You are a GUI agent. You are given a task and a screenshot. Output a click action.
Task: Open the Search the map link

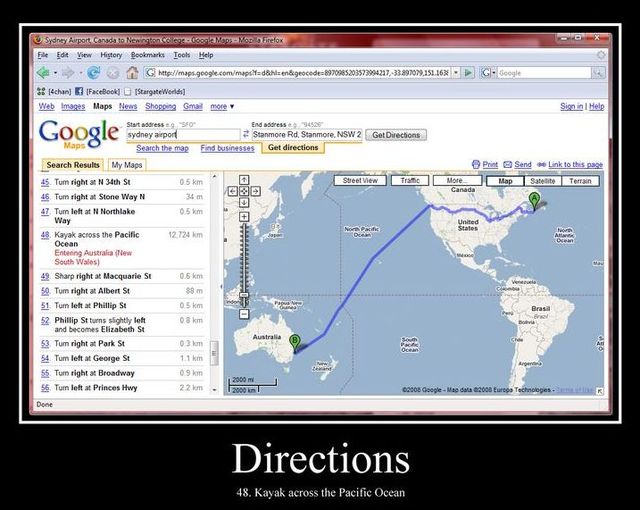pyautogui.click(x=162, y=148)
